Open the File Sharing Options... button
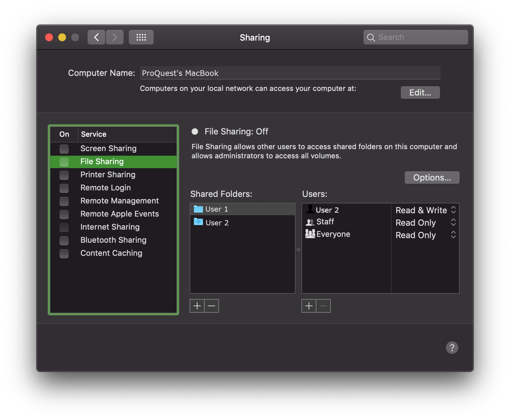The image size is (510, 420). point(432,178)
